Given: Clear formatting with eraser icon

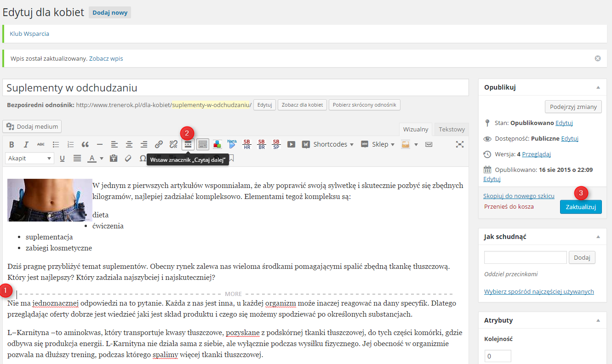Looking at the screenshot, I should [128, 158].
